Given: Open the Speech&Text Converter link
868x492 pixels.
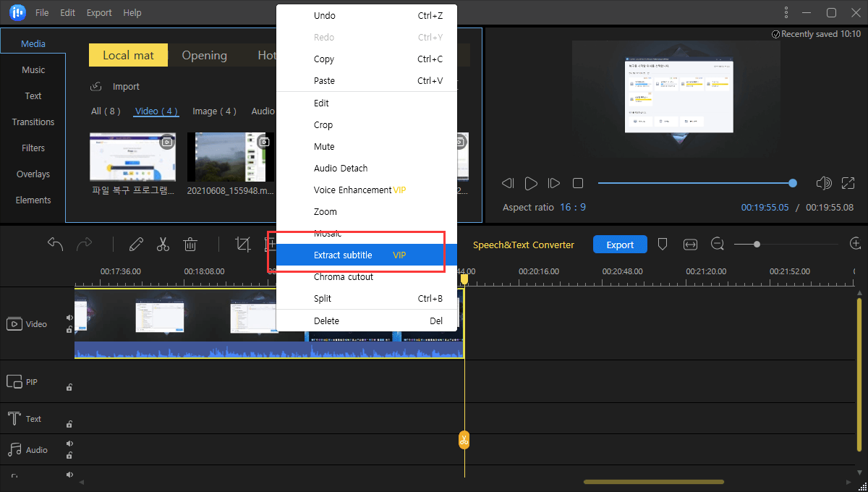Looking at the screenshot, I should [523, 245].
